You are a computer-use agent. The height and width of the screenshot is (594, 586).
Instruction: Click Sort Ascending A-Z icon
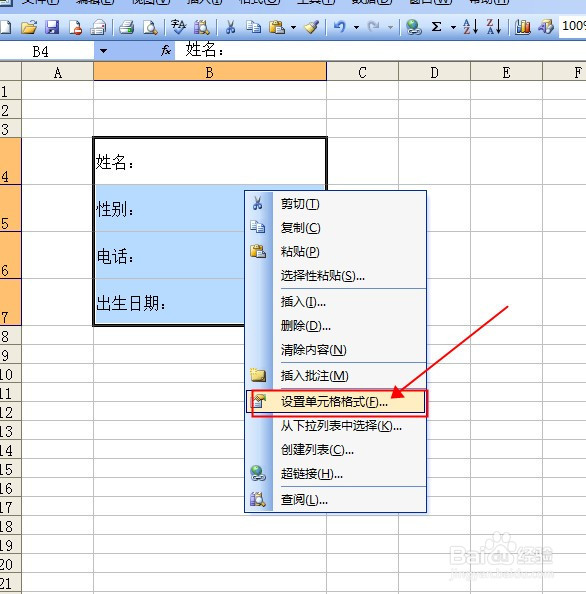point(470,27)
